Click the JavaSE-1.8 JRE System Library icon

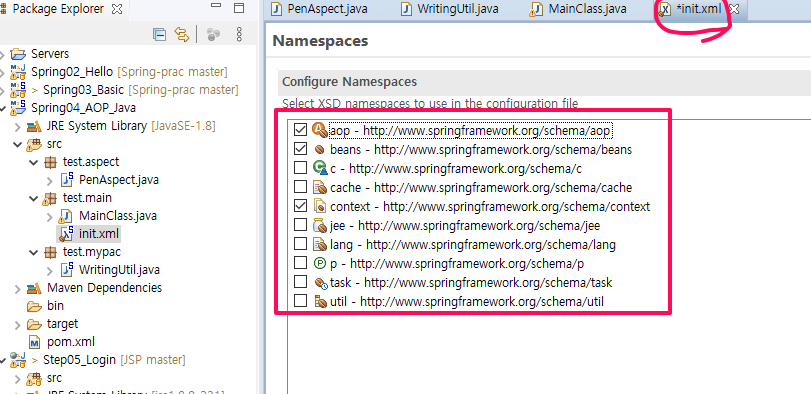pos(34,126)
